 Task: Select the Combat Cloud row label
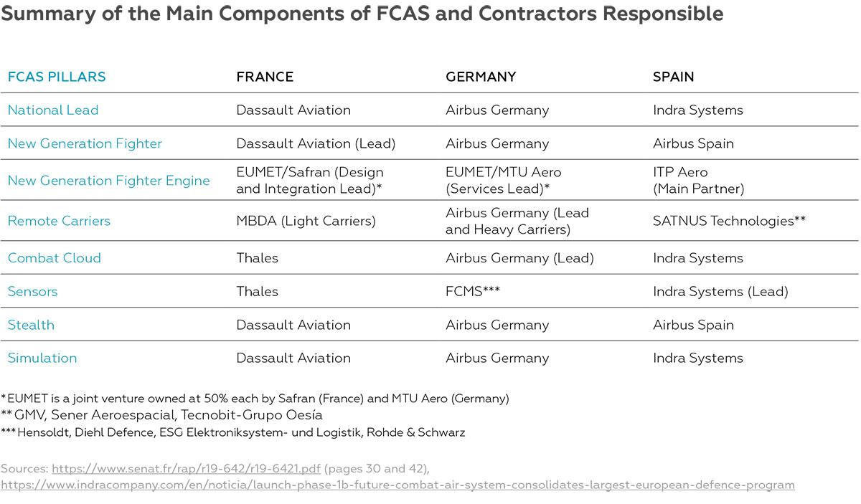54,257
